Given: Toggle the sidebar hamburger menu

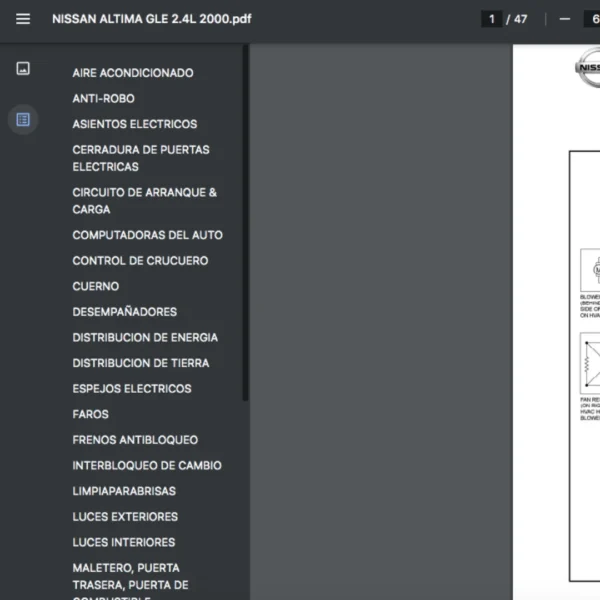Looking at the screenshot, I should 23,19.
